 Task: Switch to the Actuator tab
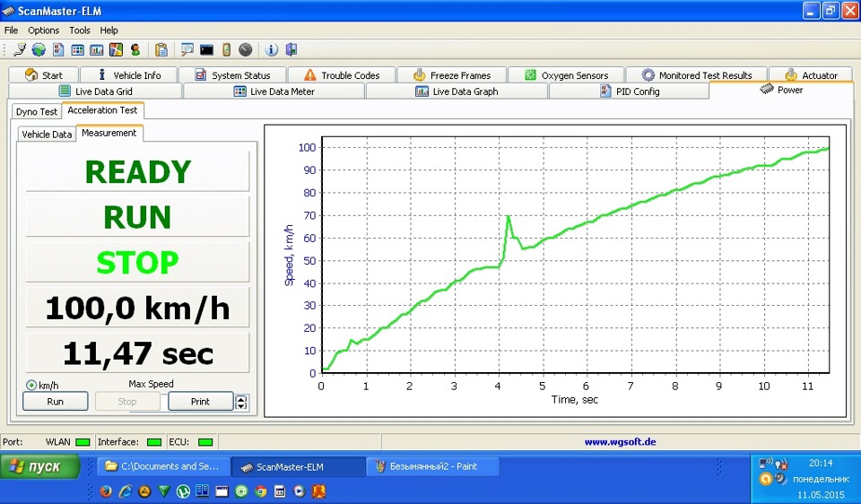click(x=811, y=74)
